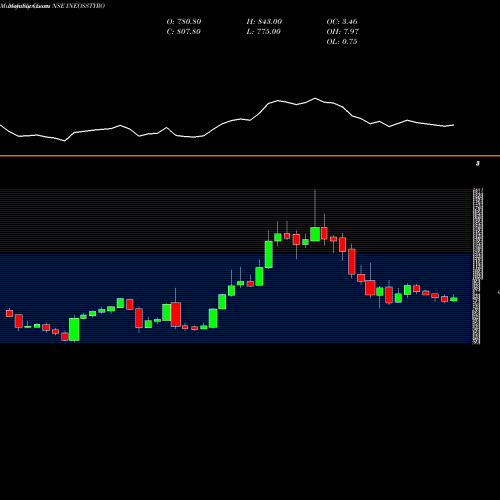Viewport: 500px width, 500px height.
Task: Click the OC: 3.46 reading
Action: pos(342,22)
